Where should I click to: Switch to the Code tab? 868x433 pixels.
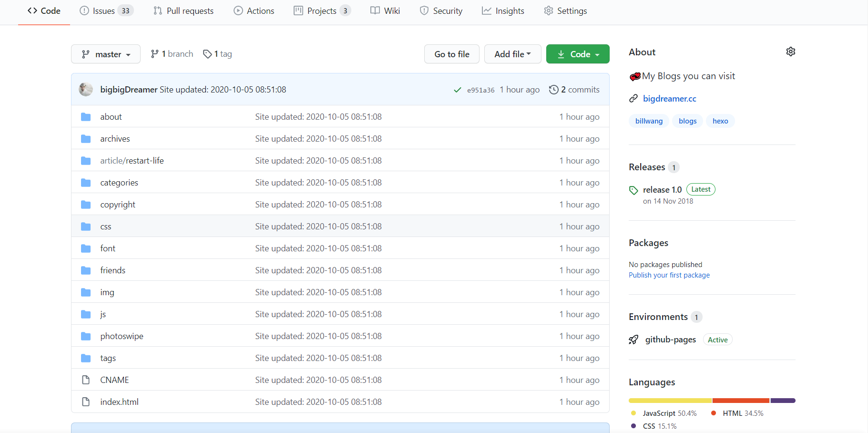pyautogui.click(x=44, y=10)
